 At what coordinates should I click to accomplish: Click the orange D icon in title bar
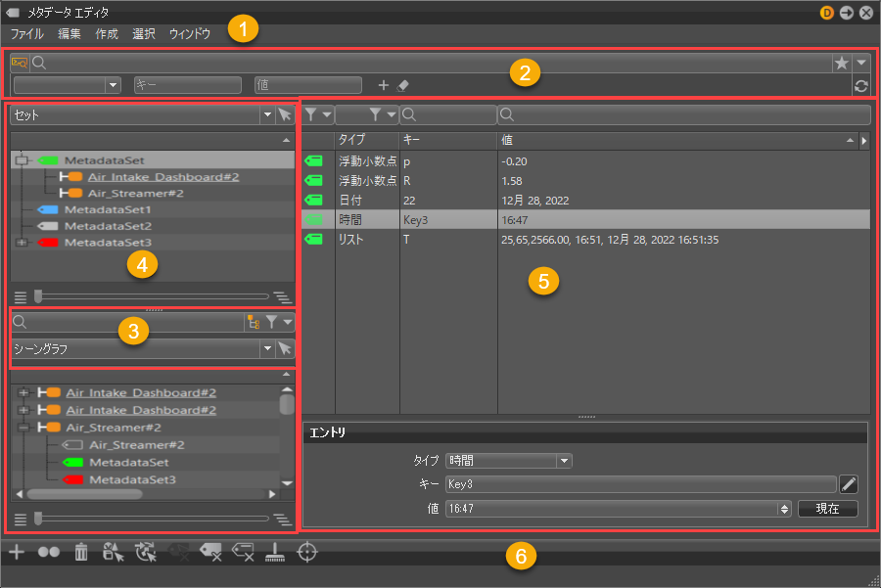click(826, 13)
